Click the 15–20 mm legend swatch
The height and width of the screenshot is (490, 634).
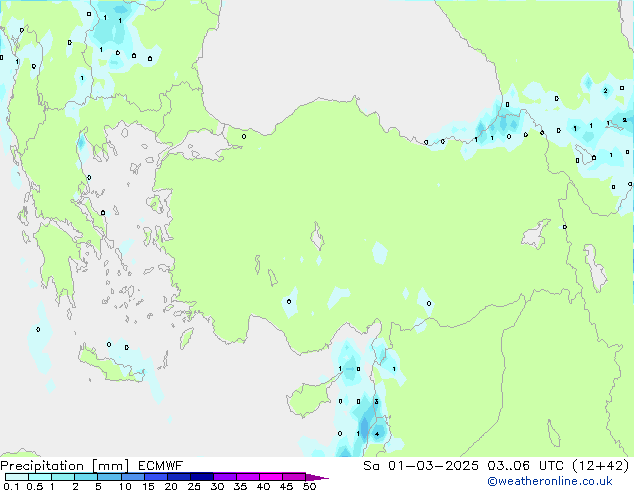pos(155,477)
